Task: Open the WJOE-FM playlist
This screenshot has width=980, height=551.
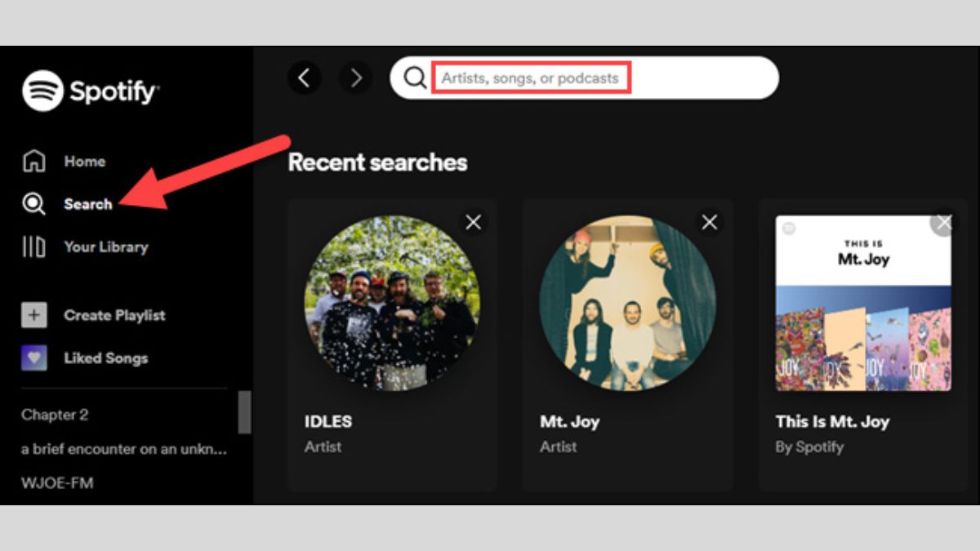Action: [x=57, y=483]
